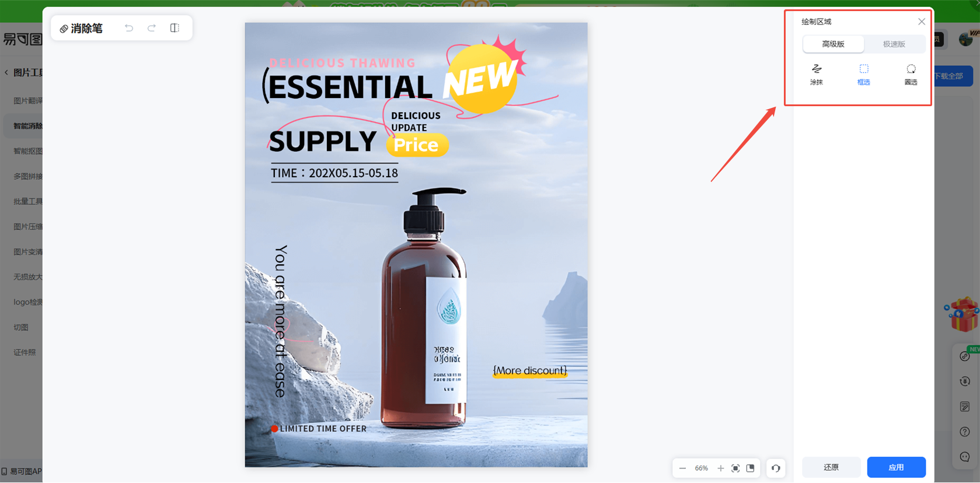The height and width of the screenshot is (483, 980).
Task: Zoom in with the plus icon
Action: [x=721, y=468]
